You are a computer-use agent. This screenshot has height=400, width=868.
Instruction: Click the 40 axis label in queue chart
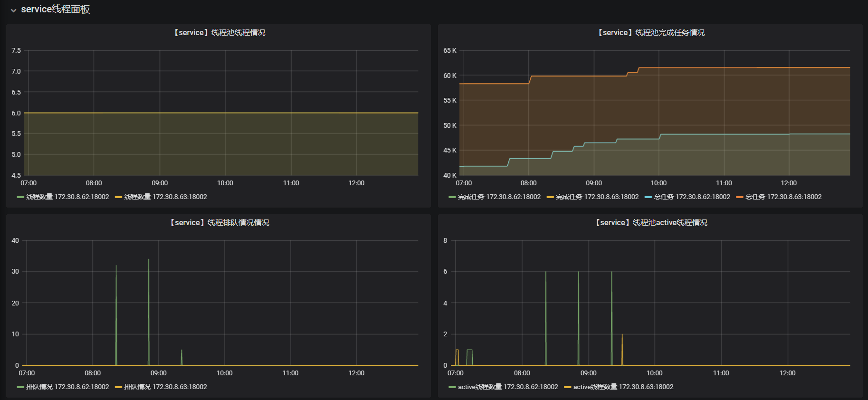click(15, 240)
